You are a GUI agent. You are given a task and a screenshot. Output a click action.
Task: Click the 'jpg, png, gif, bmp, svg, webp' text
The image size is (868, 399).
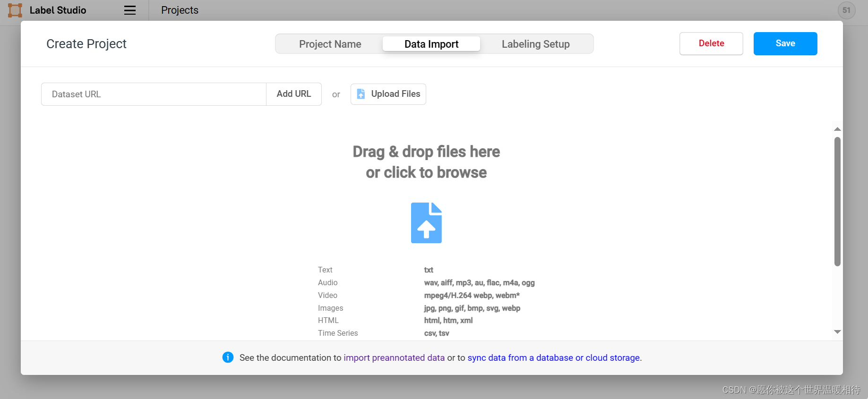tap(472, 308)
